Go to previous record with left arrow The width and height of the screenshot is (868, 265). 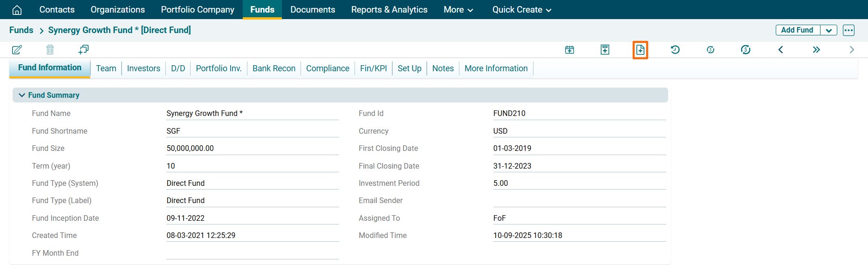(x=781, y=50)
